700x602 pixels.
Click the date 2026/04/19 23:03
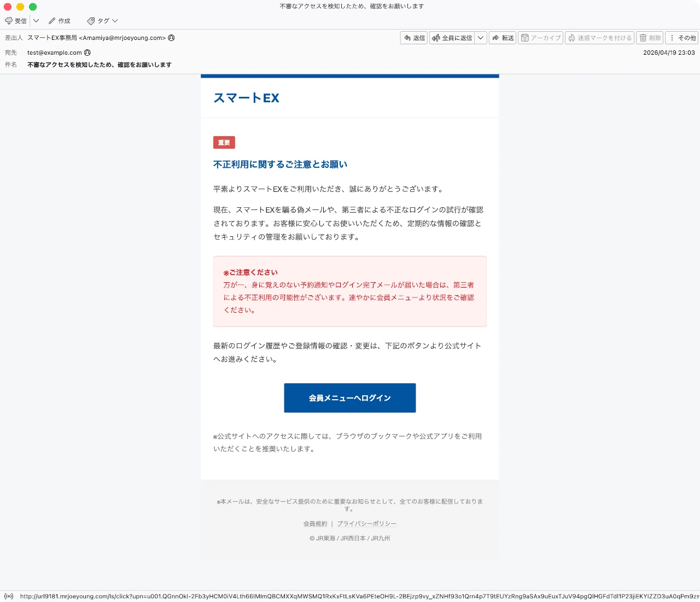pyautogui.click(x=669, y=52)
